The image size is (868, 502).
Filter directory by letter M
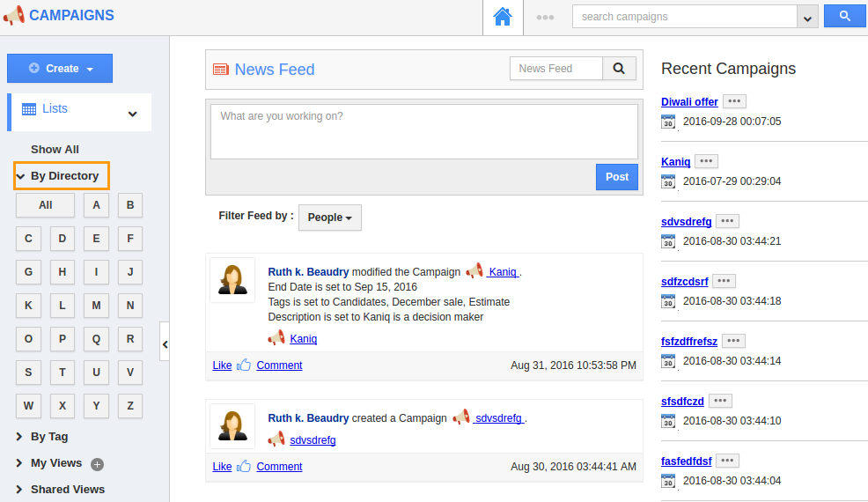(96, 306)
